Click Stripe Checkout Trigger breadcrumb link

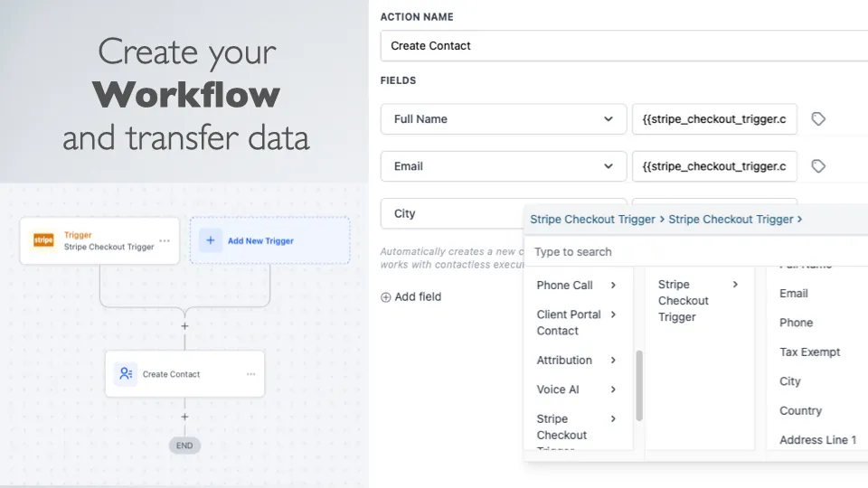coord(592,220)
